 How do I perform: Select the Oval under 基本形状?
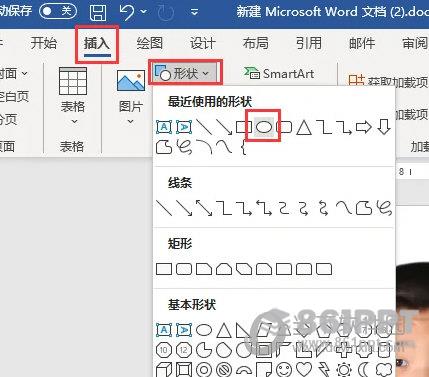pos(204,330)
